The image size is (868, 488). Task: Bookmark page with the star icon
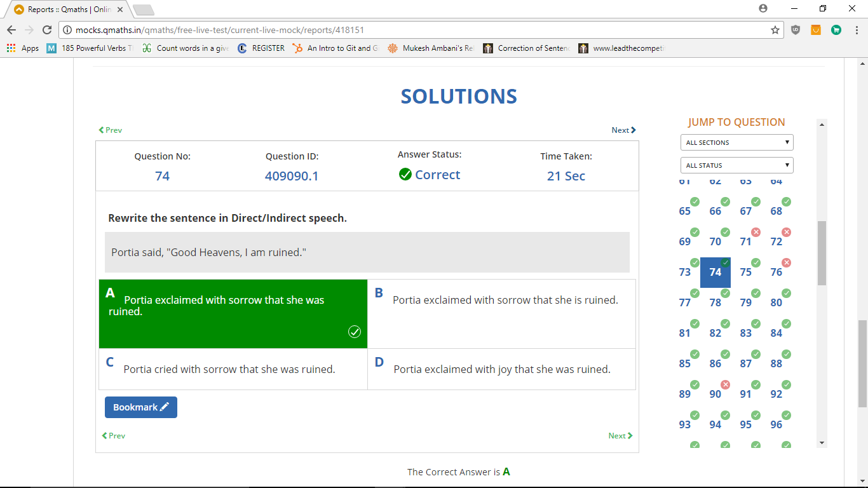775,30
